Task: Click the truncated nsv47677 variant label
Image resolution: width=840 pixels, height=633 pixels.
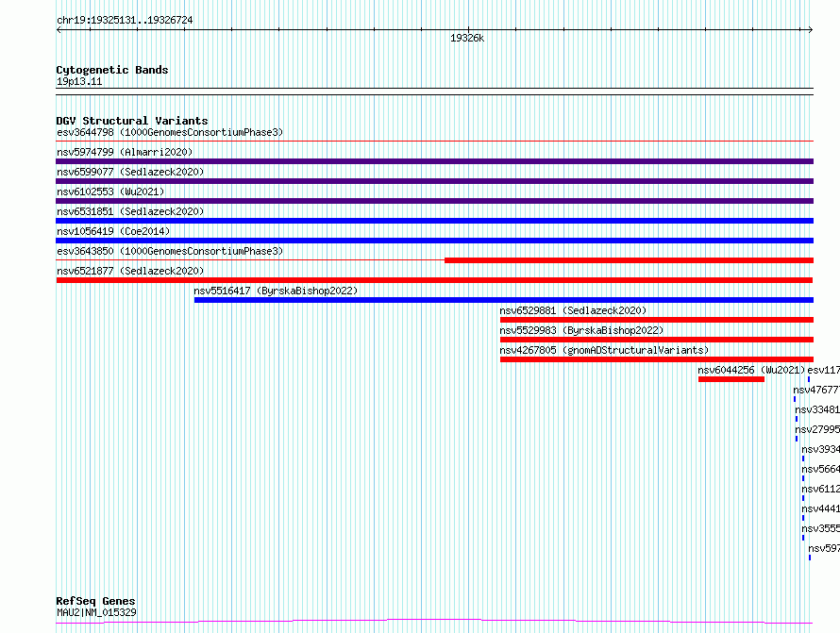Action: pyautogui.click(x=816, y=390)
